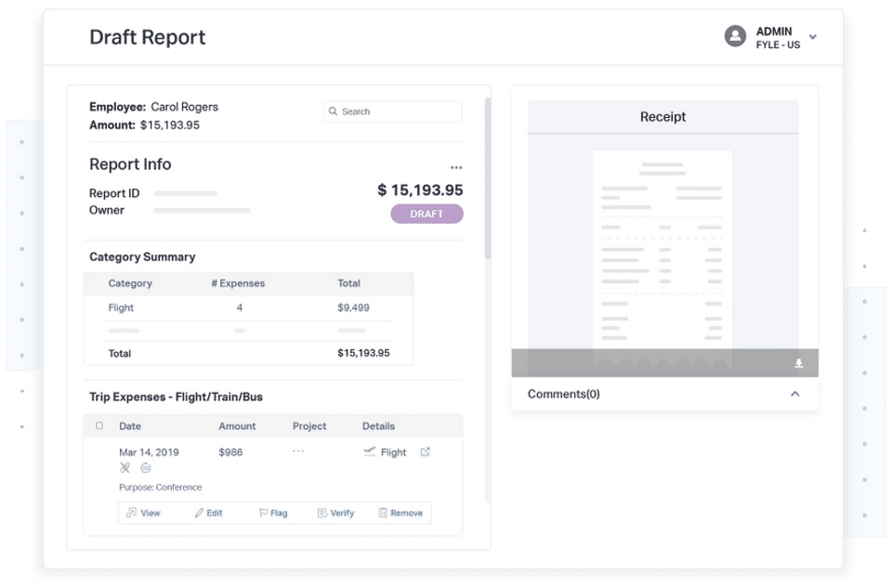The height and width of the screenshot is (588, 892).
Task: Flag the Mar 14 expense
Action: tap(273, 513)
